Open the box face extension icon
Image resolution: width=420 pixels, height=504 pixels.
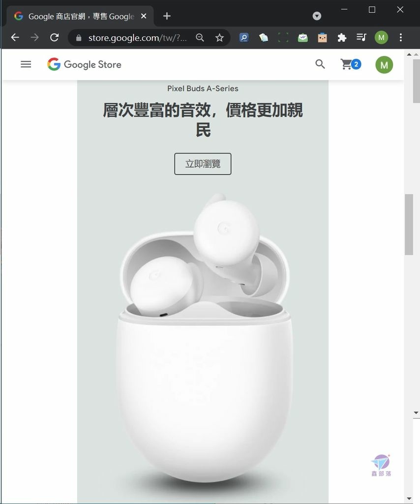[323, 37]
